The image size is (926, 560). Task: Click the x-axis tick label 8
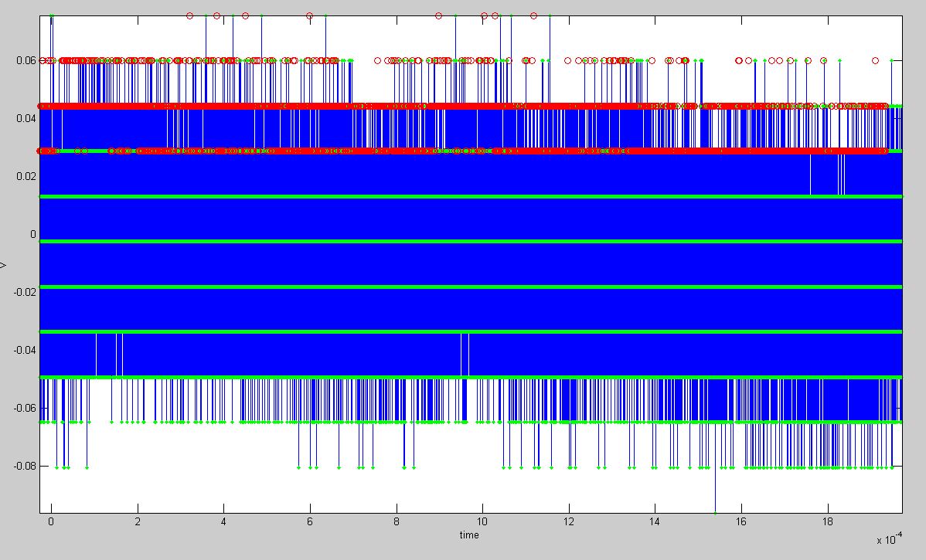point(397,521)
